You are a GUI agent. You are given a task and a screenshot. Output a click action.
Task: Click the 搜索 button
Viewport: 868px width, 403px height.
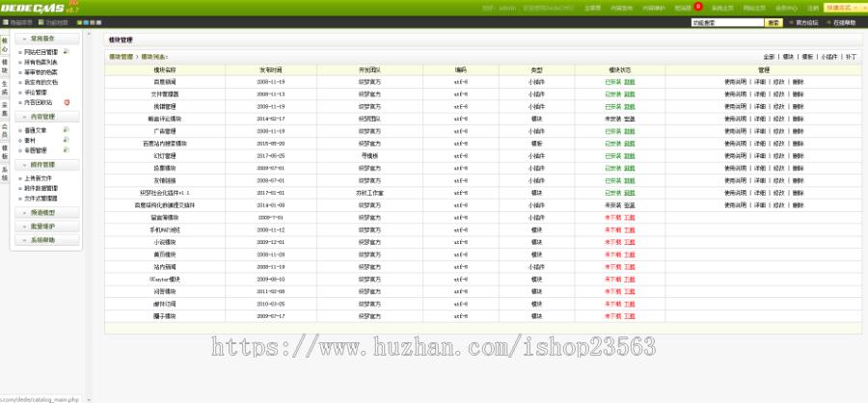tap(773, 23)
